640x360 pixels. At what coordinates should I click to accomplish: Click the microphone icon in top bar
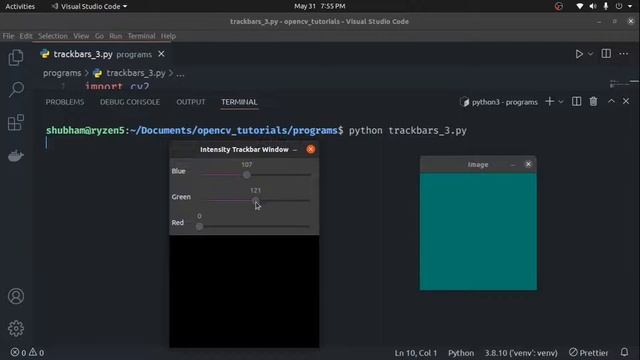[x=606, y=6]
